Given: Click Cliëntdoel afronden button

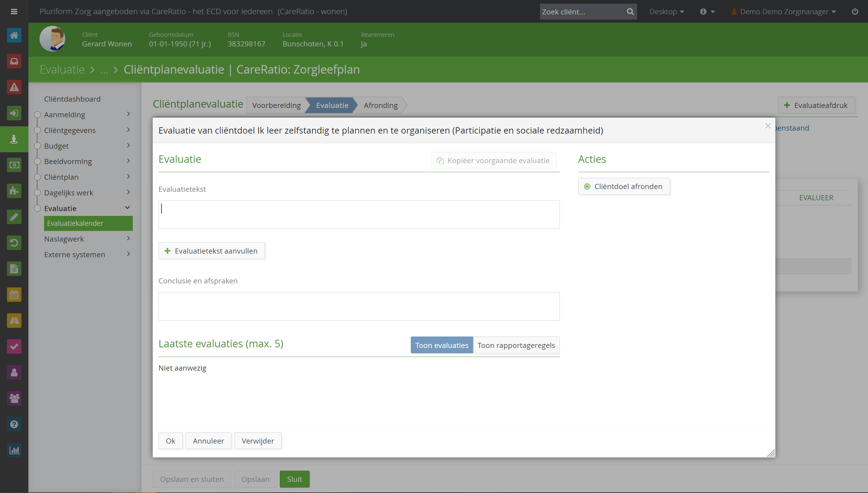Looking at the screenshot, I should (624, 186).
